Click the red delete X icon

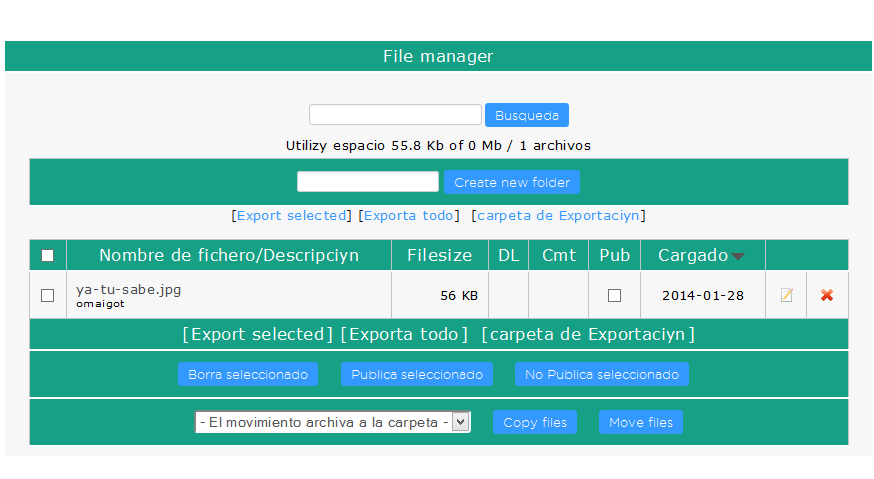click(827, 295)
